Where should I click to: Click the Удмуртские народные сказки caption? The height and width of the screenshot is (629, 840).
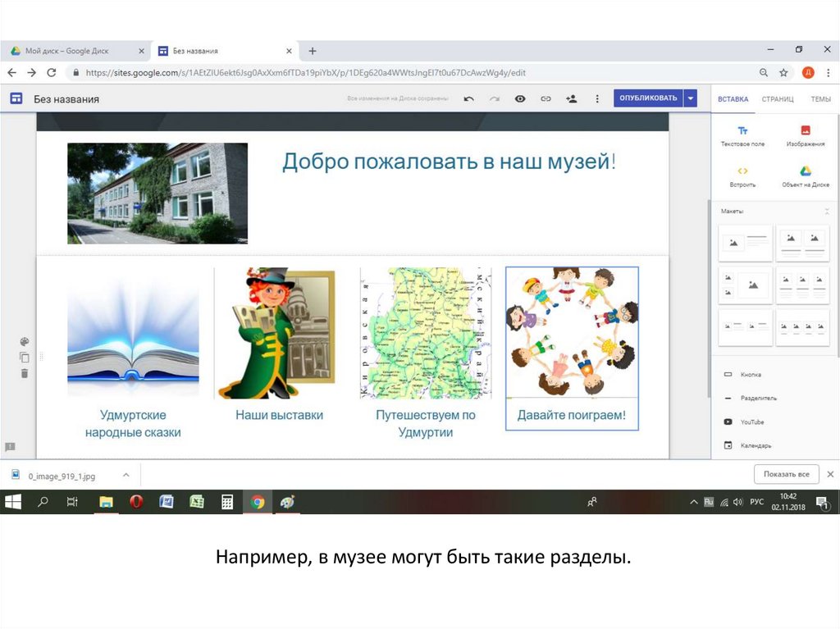[133, 423]
